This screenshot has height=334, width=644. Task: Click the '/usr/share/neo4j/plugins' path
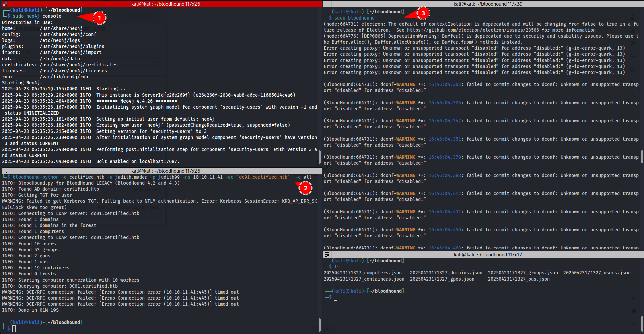(72, 46)
